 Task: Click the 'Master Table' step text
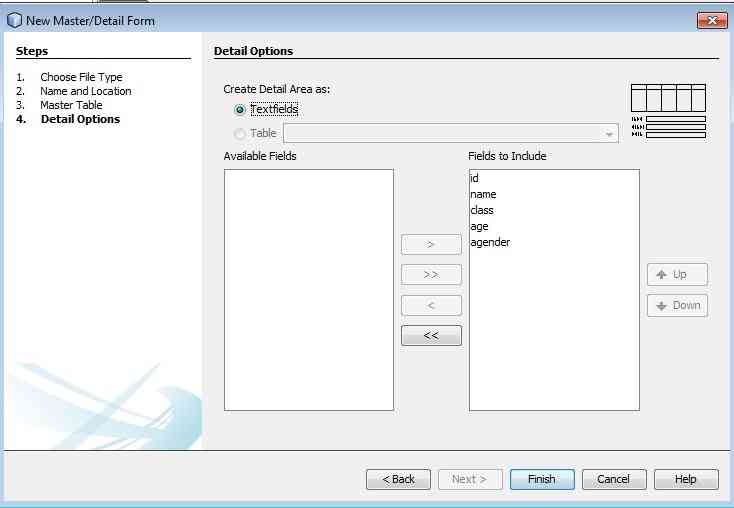71,105
